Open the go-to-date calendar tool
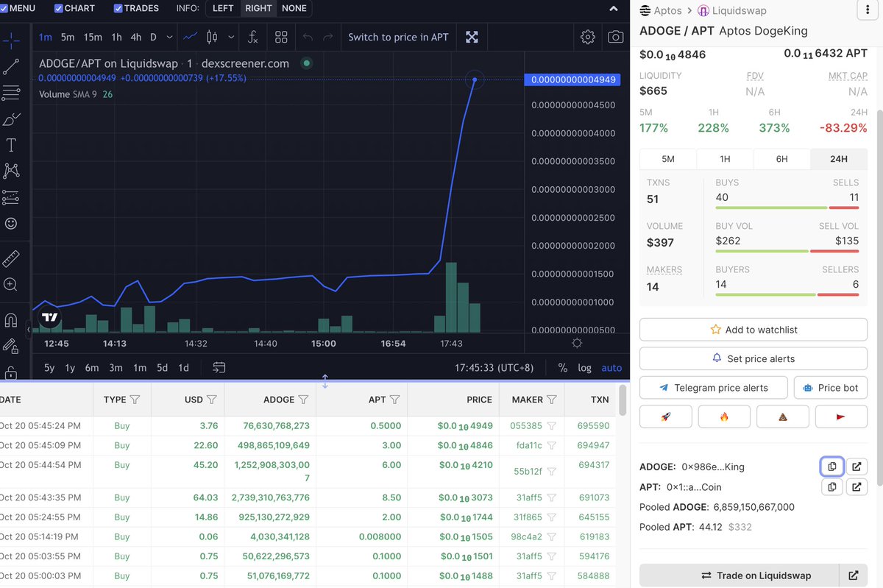Viewport: 883px width, 588px height. [x=219, y=367]
